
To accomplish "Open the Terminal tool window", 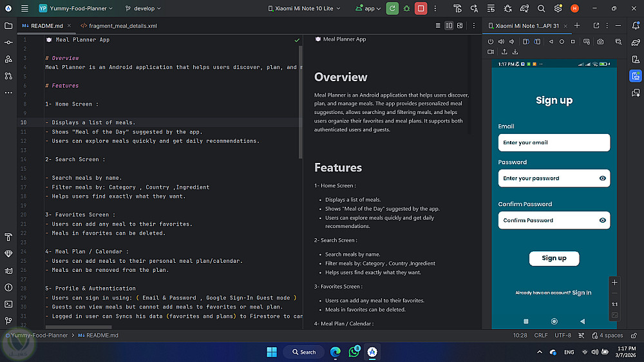I will (x=8, y=304).
